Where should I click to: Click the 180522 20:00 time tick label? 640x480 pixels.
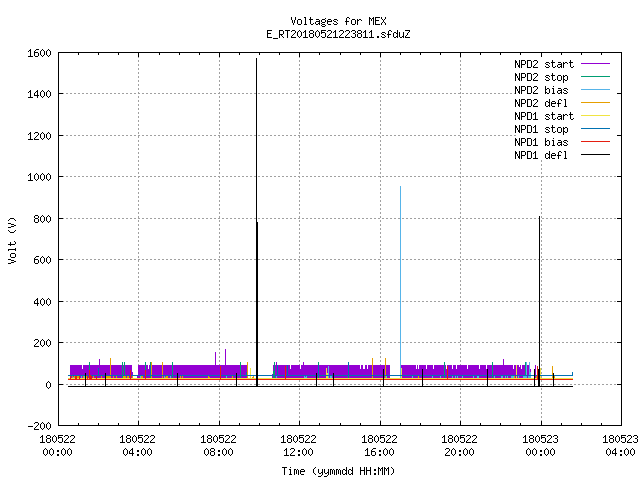click(x=460, y=446)
